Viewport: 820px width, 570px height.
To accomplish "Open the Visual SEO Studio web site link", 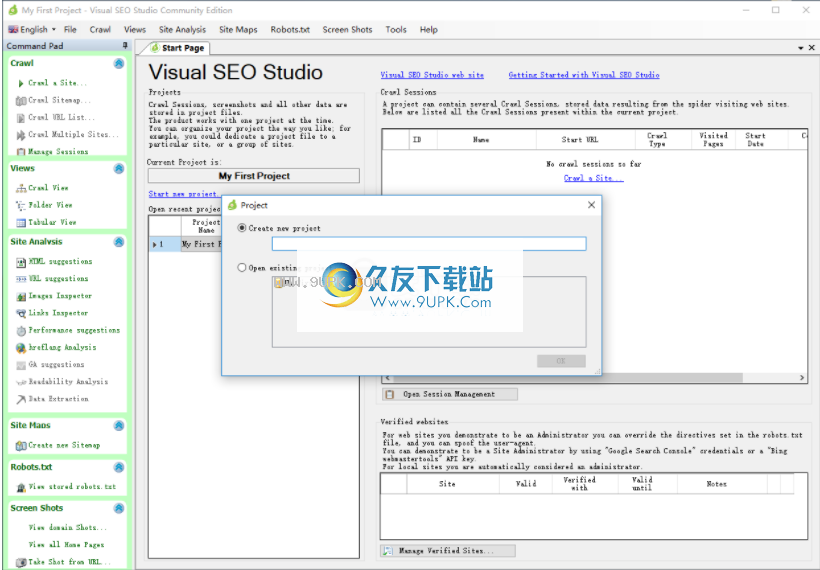I will point(432,75).
